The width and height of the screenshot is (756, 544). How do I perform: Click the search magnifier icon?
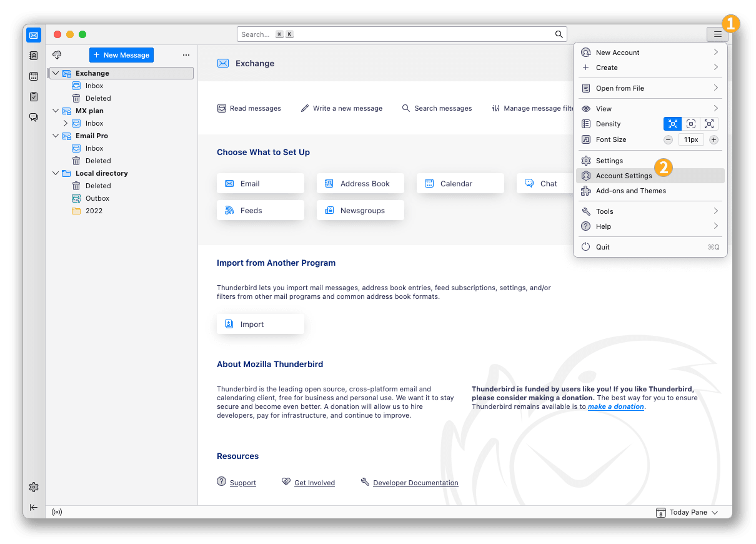click(x=559, y=34)
